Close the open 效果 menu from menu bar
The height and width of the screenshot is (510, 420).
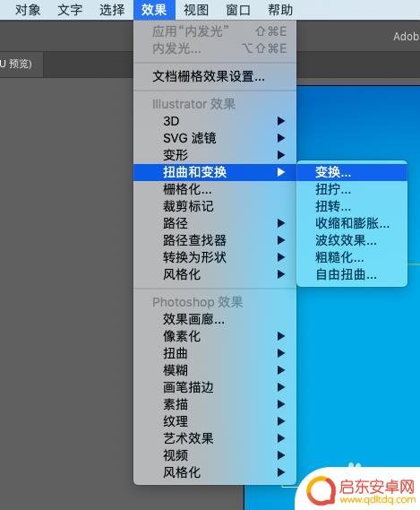click(154, 10)
